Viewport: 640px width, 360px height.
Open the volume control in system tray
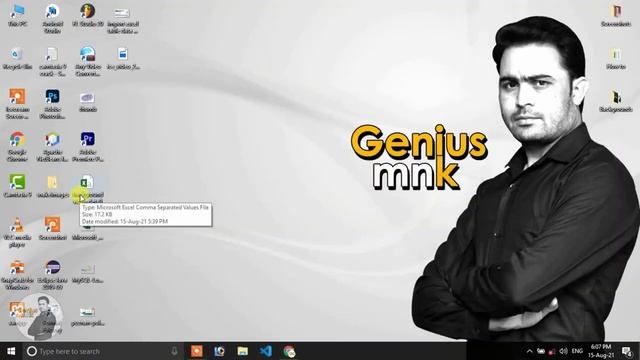(x=564, y=351)
